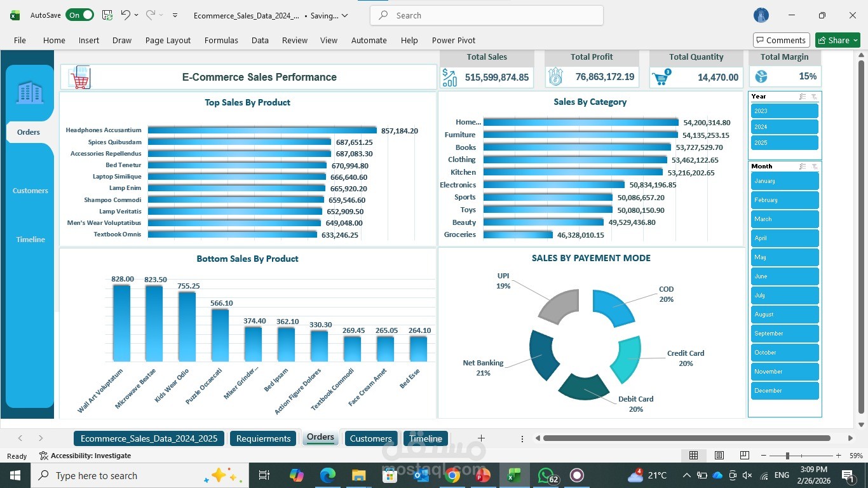This screenshot has width=868, height=488.
Task: Toggle AutoSave off
Action: click(x=79, y=15)
